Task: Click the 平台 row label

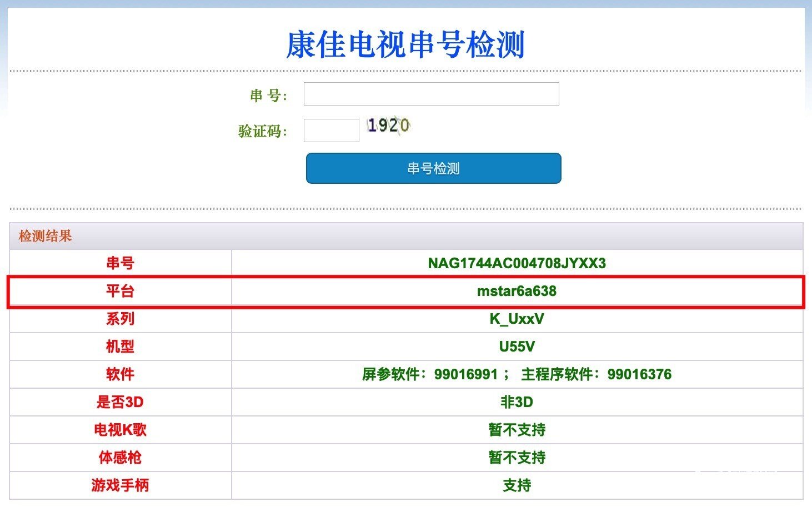Action: 121,291
